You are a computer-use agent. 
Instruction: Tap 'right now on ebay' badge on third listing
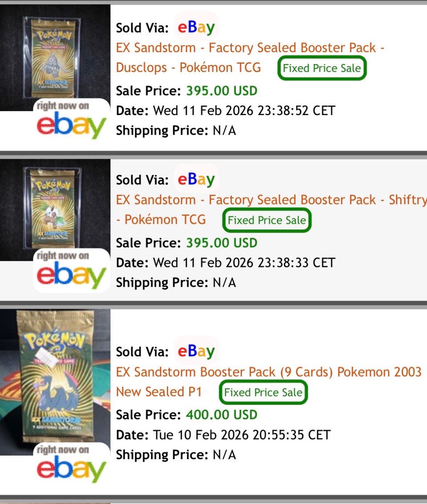click(72, 464)
